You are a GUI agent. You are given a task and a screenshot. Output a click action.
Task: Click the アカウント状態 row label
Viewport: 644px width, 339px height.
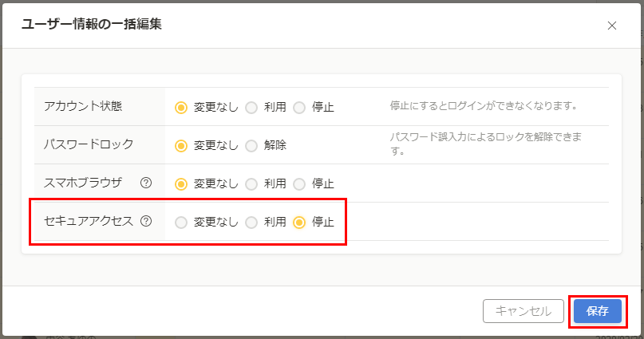[x=83, y=106]
